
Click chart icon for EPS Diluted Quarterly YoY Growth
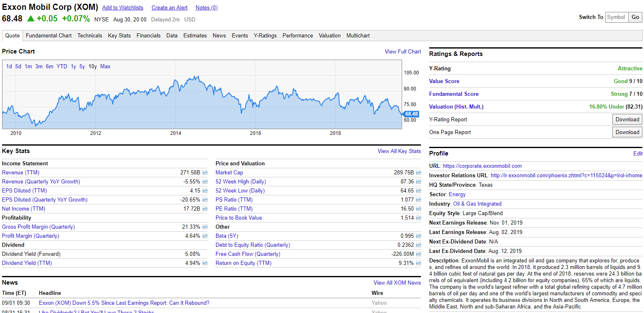[x=205, y=200]
